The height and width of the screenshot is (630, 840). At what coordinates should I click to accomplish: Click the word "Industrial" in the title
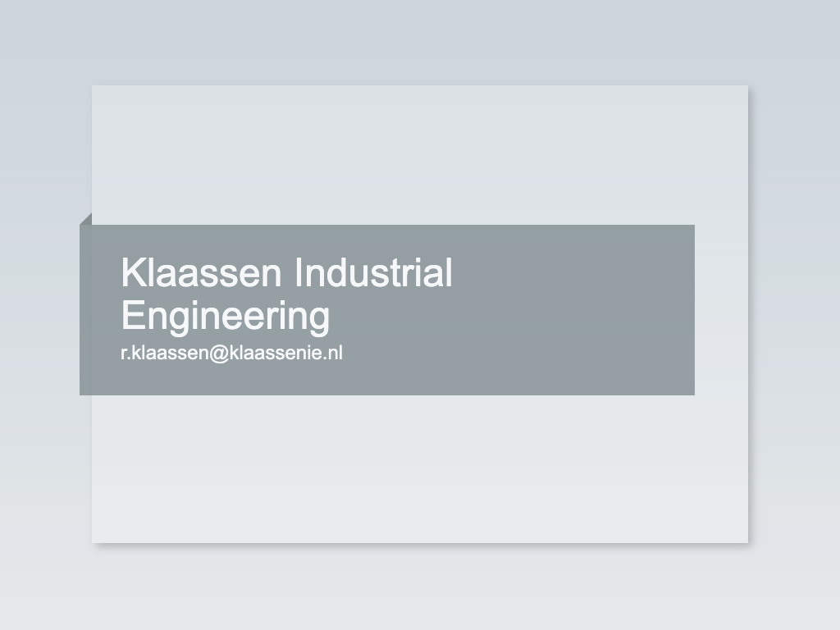[372, 272]
